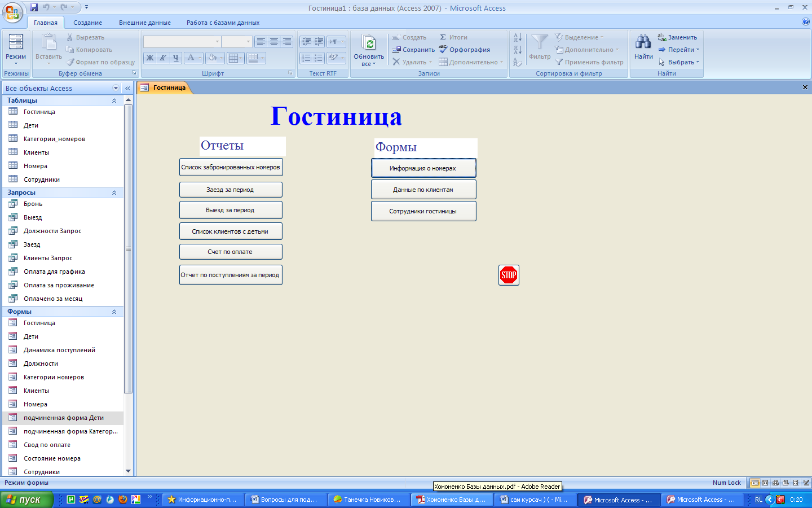This screenshot has height=508, width=812.
Task: Click the Обновить все refresh icon
Action: click(369, 42)
